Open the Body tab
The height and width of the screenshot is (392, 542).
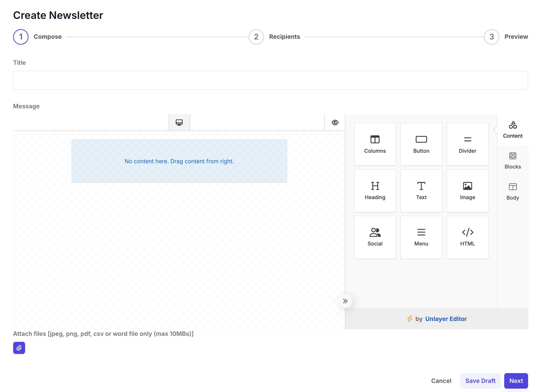click(513, 191)
